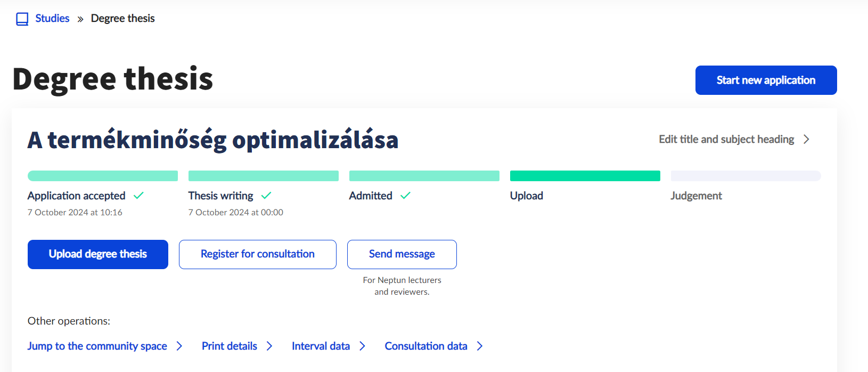The height and width of the screenshot is (372, 868).
Task: Click the Judgement stage progress bar
Action: tap(746, 176)
